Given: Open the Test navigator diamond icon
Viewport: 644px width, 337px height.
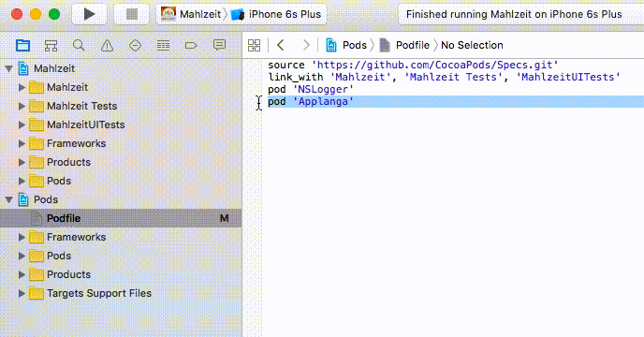Looking at the screenshot, I should (x=135, y=45).
